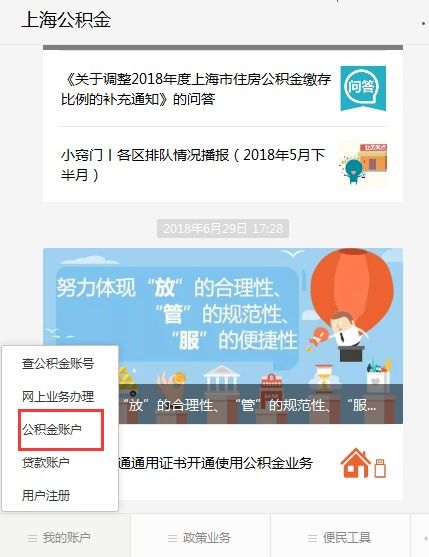Expand the 便民工具 bottom menu

point(340,538)
